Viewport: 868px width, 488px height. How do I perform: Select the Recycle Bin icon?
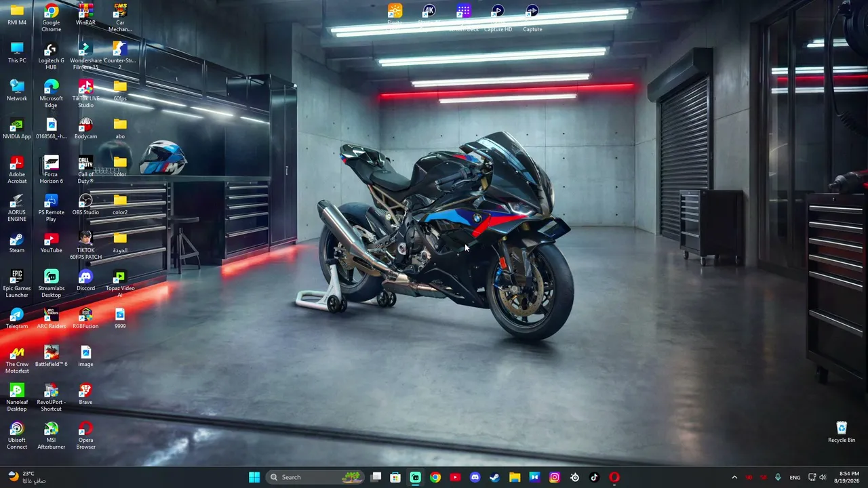point(842,432)
